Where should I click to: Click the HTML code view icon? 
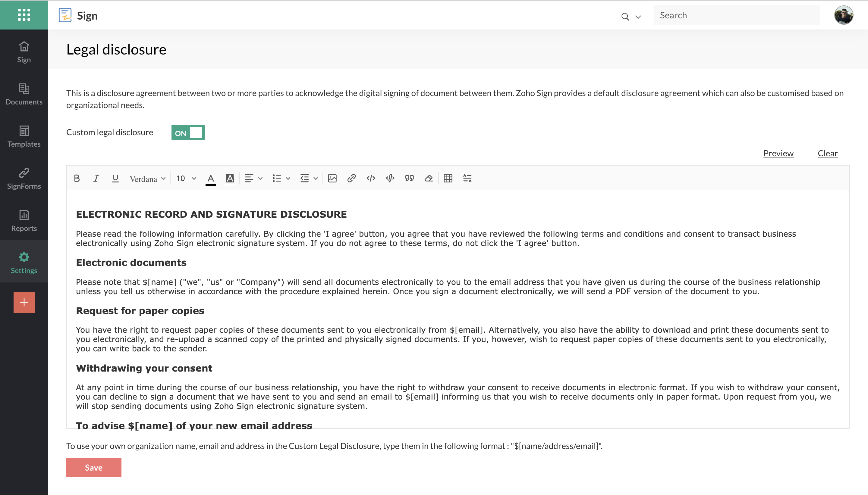tap(370, 178)
